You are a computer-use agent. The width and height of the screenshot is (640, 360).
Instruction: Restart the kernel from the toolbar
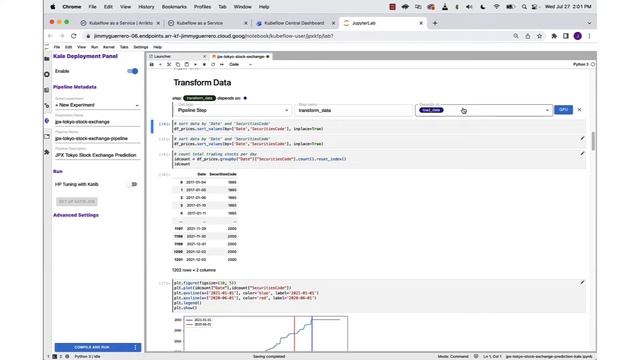coord(213,64)
